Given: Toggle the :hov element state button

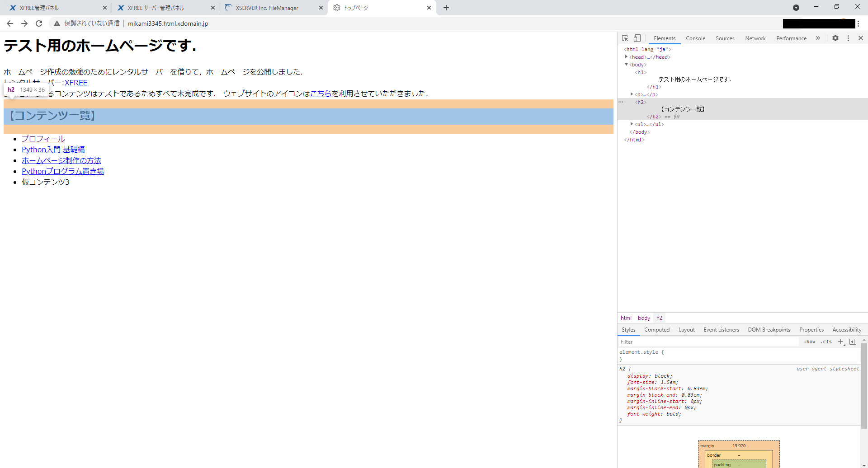Looking at the screenshot, I should [x=810, y=342].
